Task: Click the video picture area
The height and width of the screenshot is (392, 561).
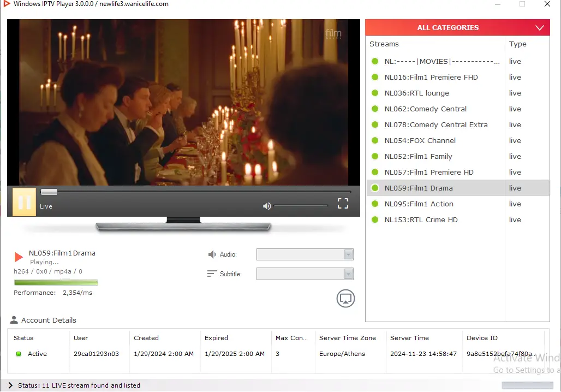Action: coord(183,103)
